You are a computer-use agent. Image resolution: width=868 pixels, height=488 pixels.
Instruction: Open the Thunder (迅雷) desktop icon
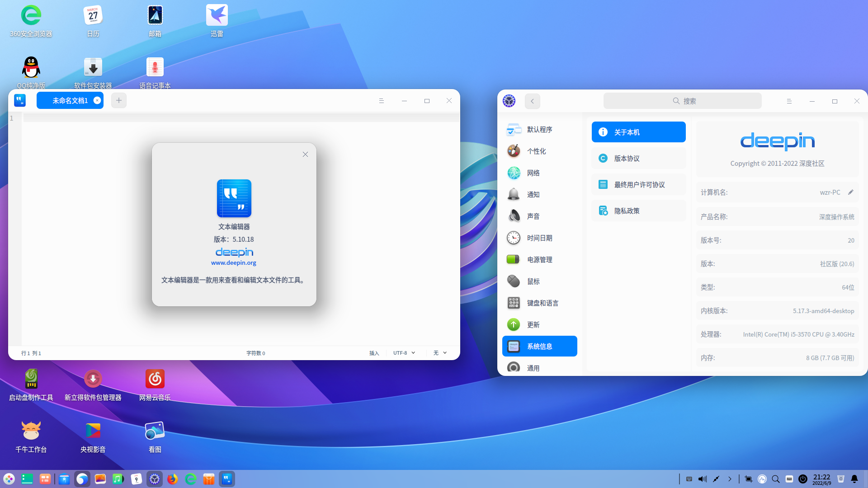coord(217,16)
